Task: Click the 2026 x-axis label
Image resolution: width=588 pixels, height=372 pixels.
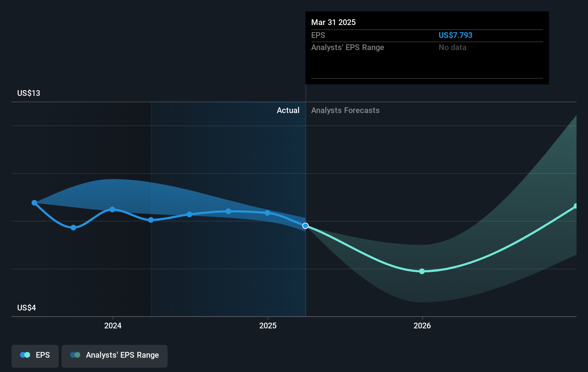Action: 422,325
